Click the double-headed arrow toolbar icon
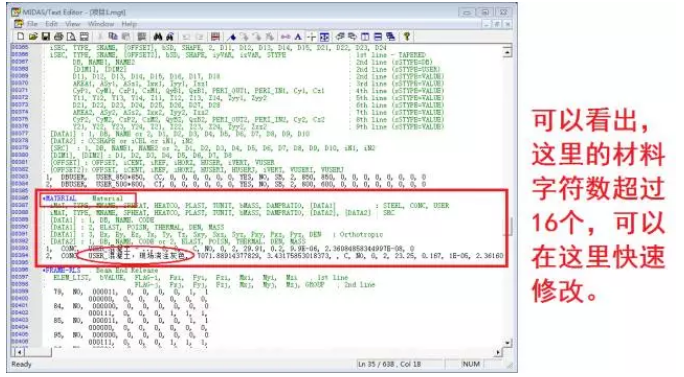 pyautogui.click(x=285, y=37)
